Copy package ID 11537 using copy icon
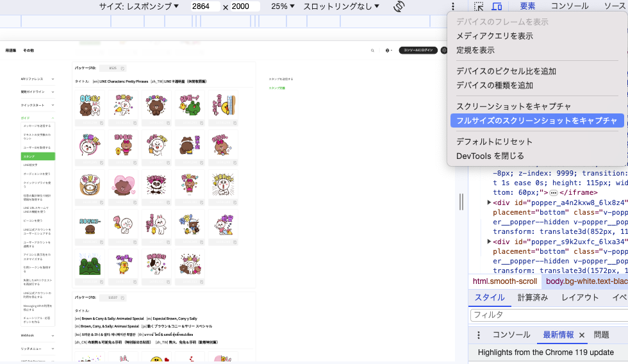This screenshot has height=364, width=628. [122, 298]
